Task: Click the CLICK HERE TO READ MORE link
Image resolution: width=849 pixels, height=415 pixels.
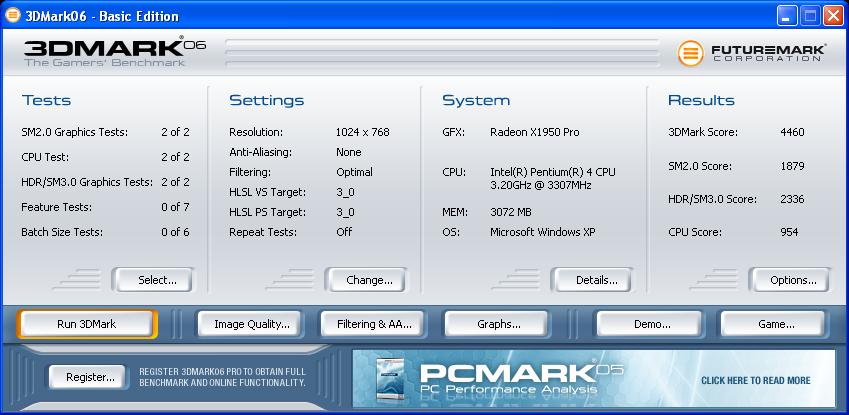Action: 755,380
